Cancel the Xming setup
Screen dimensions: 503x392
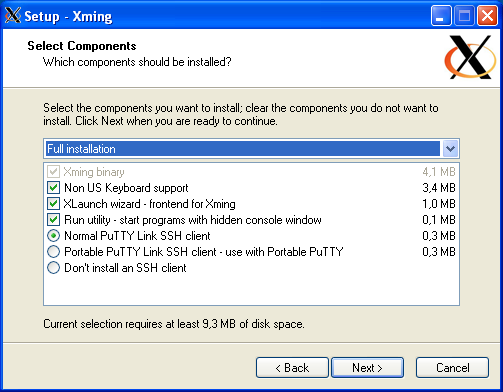click(452, 368)
